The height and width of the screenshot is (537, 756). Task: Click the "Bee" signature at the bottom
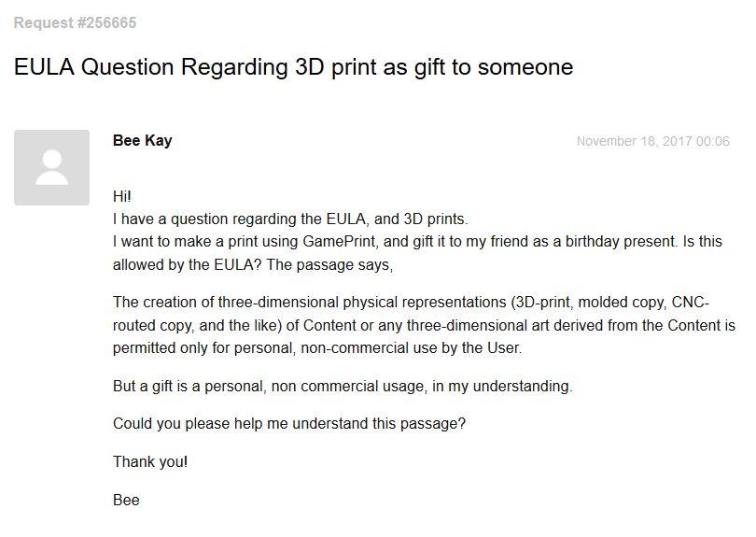126,501
